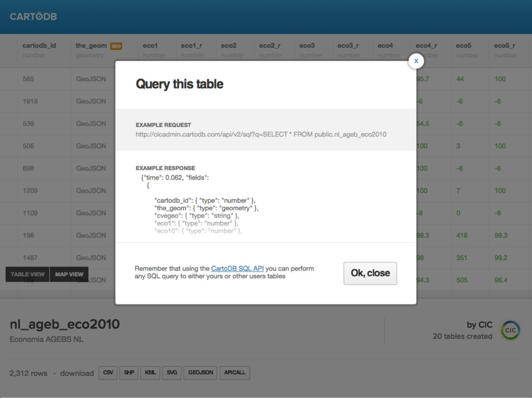Image resolution: width=532 pixels, height=399 pixels.
Task: Click cartodb_id cell 1209
Action: pos(30,191)
